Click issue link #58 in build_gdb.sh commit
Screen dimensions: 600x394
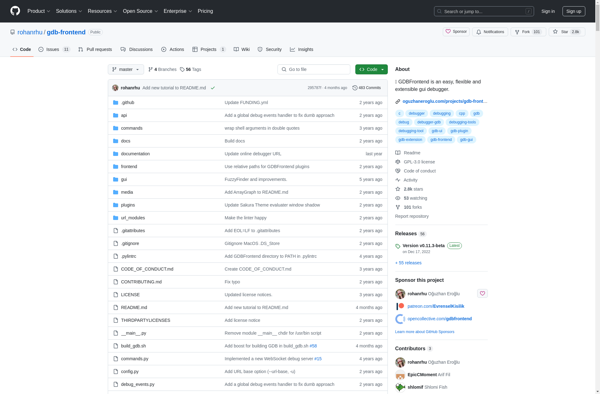[x=313, y=346]
